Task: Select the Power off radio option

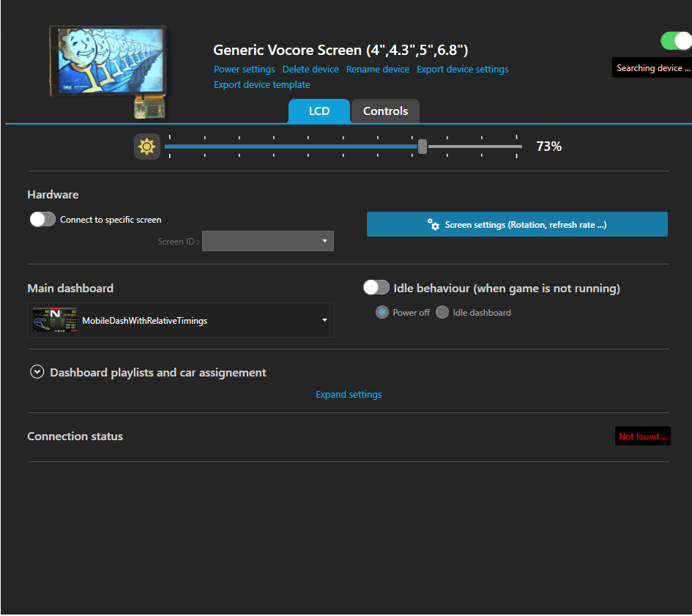Action: pos(382,312)
